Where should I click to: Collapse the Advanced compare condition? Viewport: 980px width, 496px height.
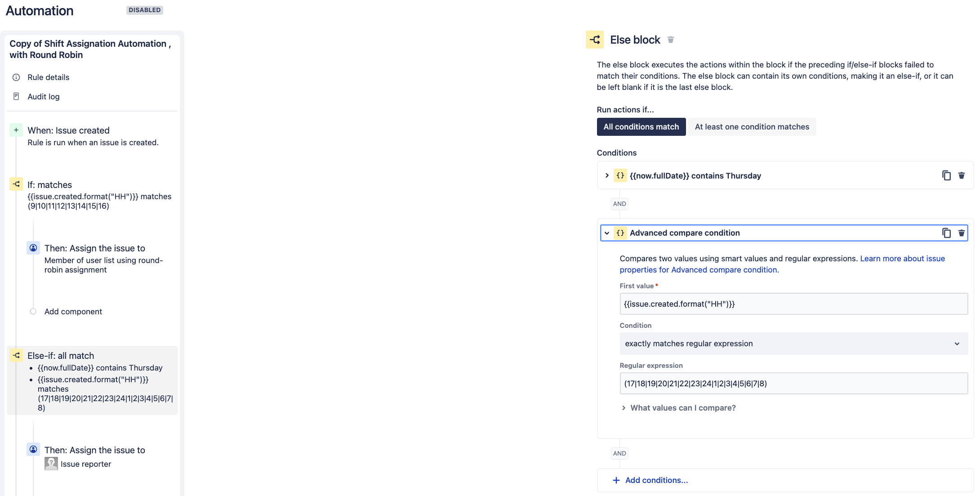pyautogui.click(x=607, y=233)
